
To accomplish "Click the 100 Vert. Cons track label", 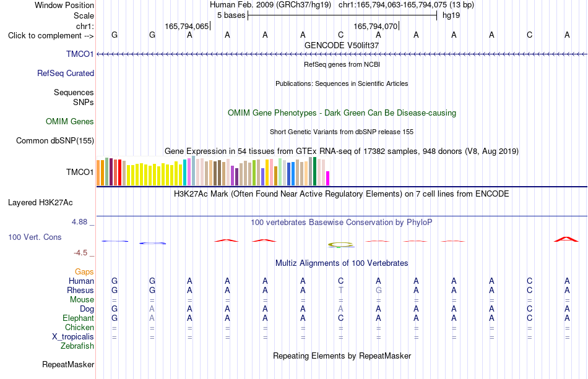I will click(35, 237).
